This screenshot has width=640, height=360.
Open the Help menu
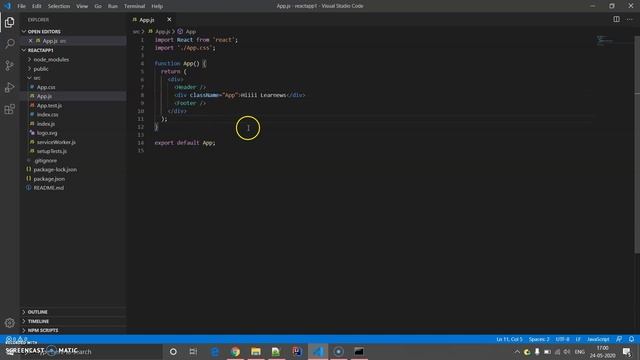point(157,6)
